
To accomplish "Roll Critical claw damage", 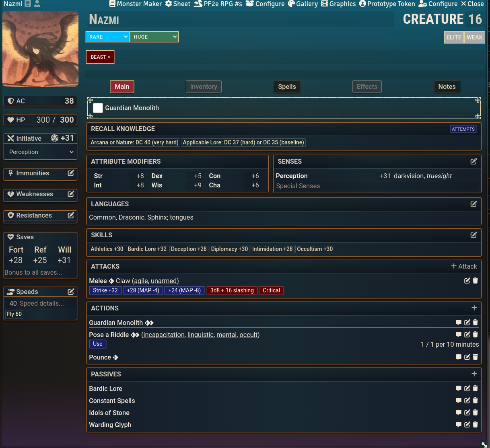I will click(271, 290).
